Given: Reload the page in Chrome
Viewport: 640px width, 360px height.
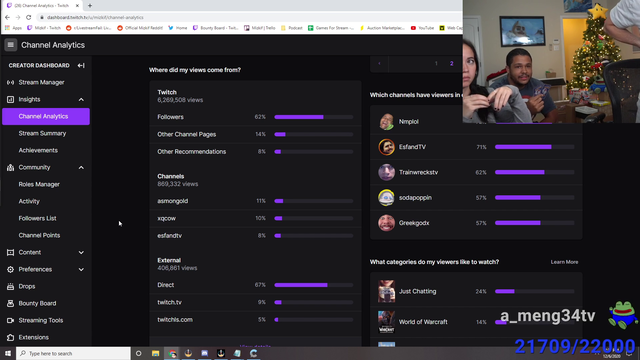Looking at the screenshot, I should pyautogui.click(x=29, y=17).
